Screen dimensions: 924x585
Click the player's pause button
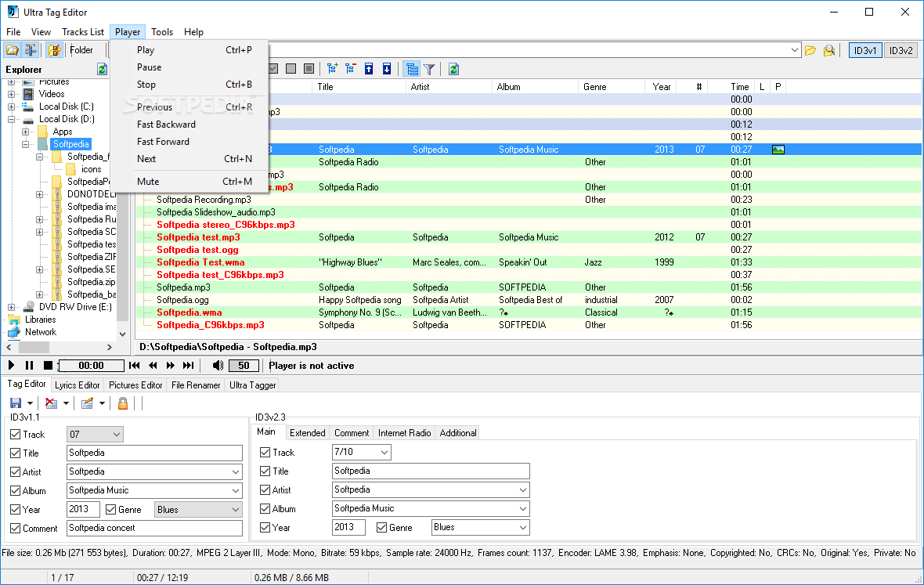coord(30,365)
